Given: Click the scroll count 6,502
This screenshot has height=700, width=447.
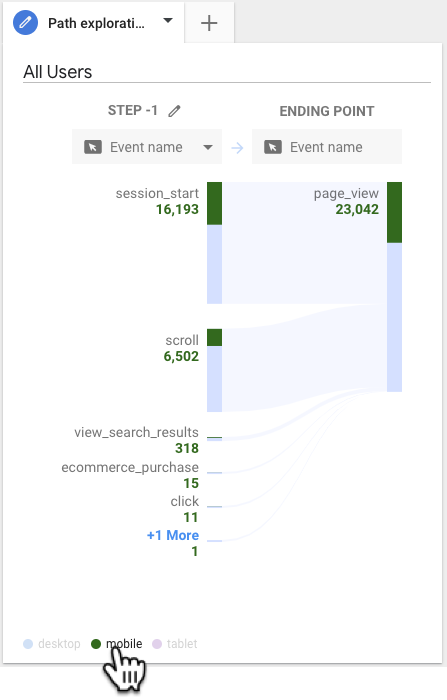Looking at the screenshot, I should [181, 356].
